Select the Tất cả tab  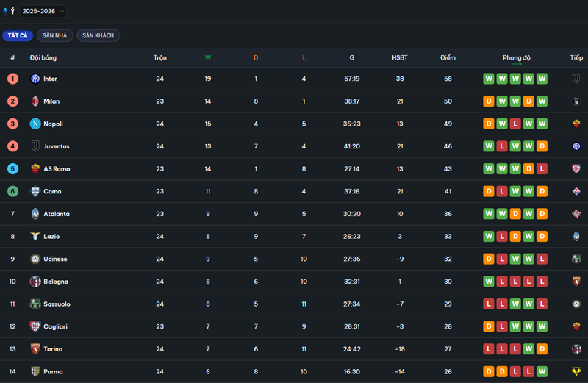[18, 35]
